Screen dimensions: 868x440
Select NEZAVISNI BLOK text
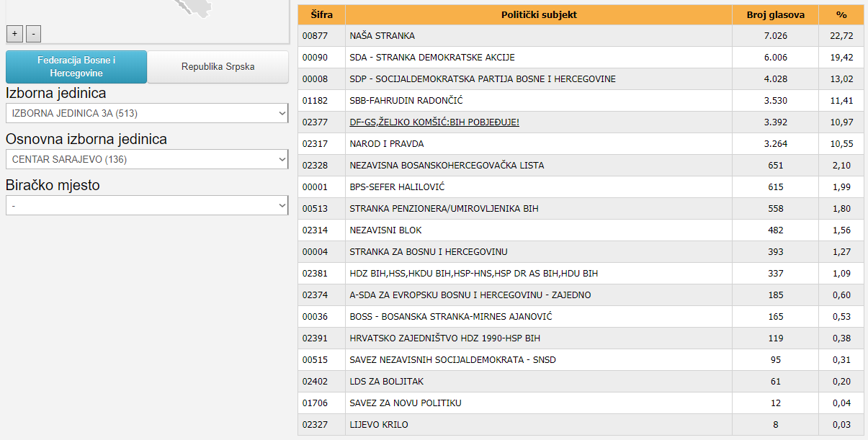pos(385,230)
